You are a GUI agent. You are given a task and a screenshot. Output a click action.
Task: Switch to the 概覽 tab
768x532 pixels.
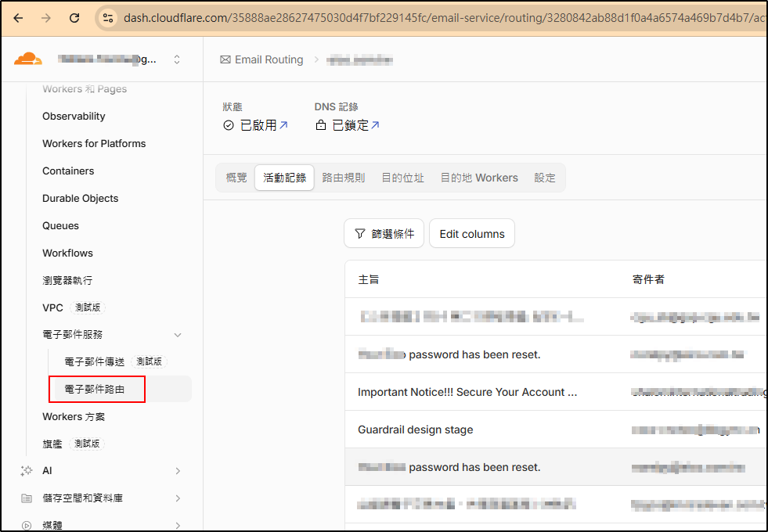click(236, 178)
